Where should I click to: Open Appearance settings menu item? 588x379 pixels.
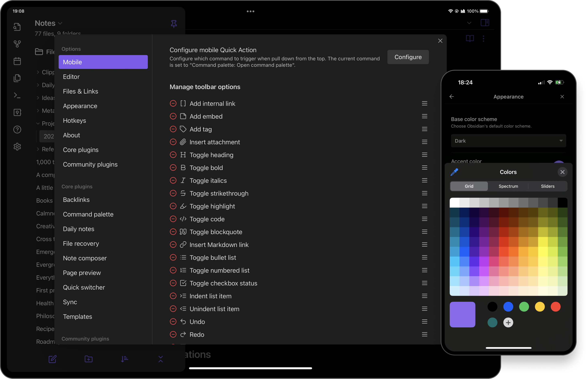[80, 106]
